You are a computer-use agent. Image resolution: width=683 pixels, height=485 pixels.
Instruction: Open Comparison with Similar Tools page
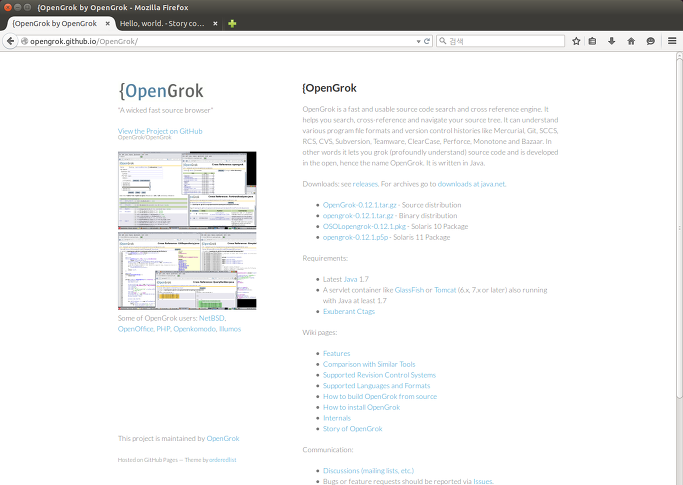(369, 364)
